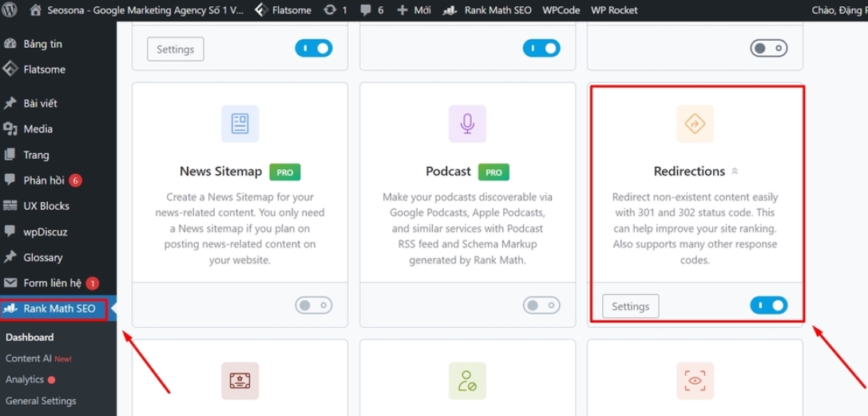Open WPCode in the admin bar

pos(561,10)
